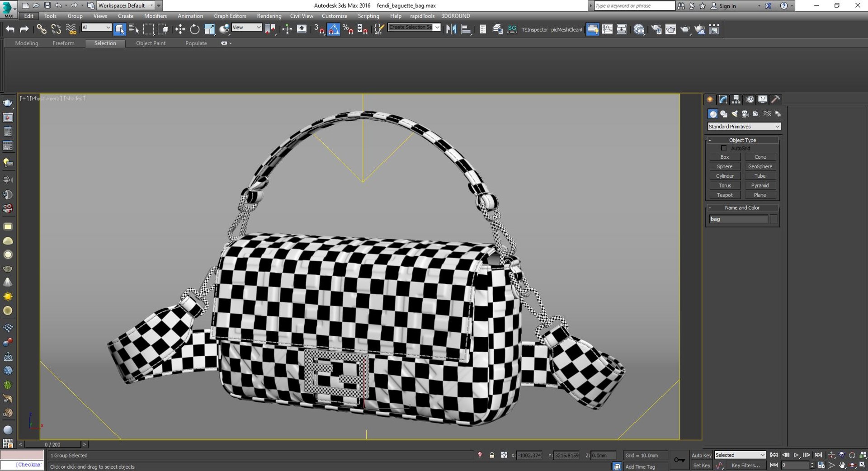Viewport: 868px width, 471px height.
Task: Click the Render Production teapot icon
Action: point(685,29)
